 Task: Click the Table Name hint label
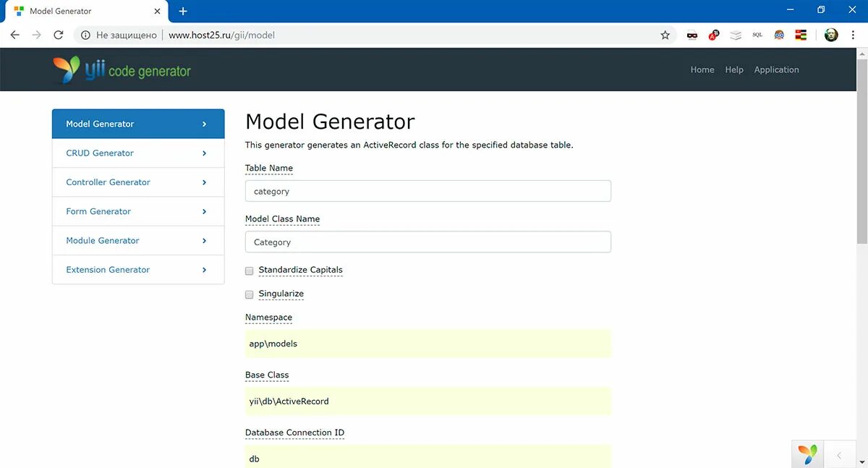pyautogui.click(x=269, y=168)
